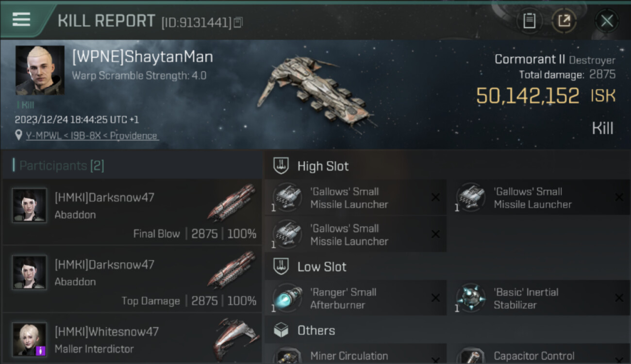This screenshot has height=364, width=631.
Task: Click the first 'Gallows' missile launcher icon
Action: point(287,198)
